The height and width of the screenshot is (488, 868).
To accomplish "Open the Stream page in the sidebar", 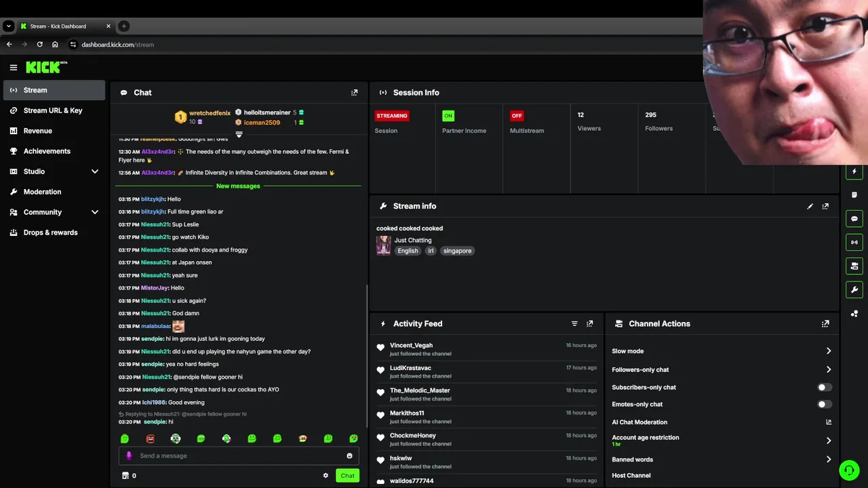I will coord(54,90).
